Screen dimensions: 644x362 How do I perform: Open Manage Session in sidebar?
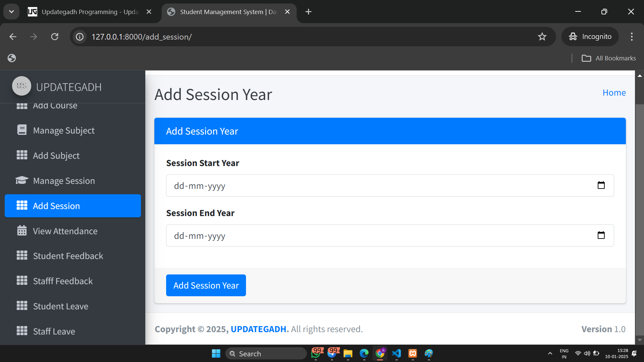(73, 180)
